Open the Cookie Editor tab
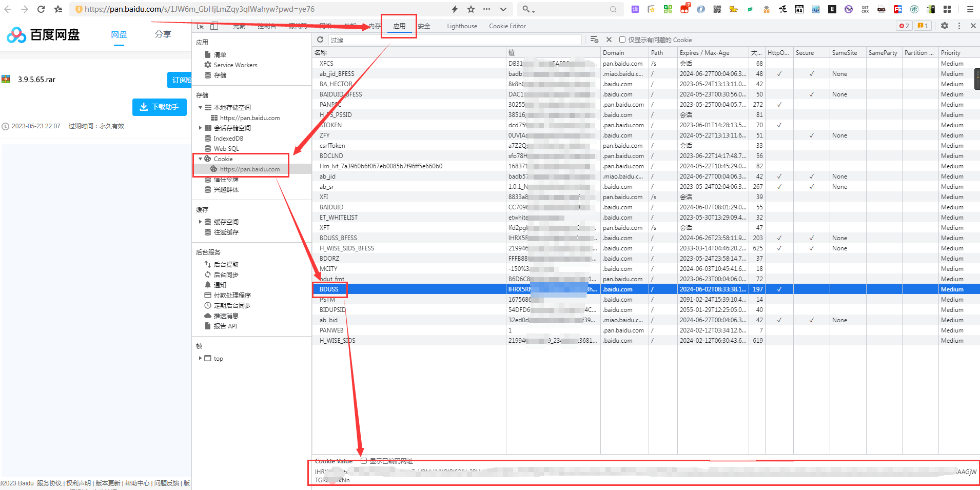The height and width of the screenshot is (490, 980). coord(507,26)
